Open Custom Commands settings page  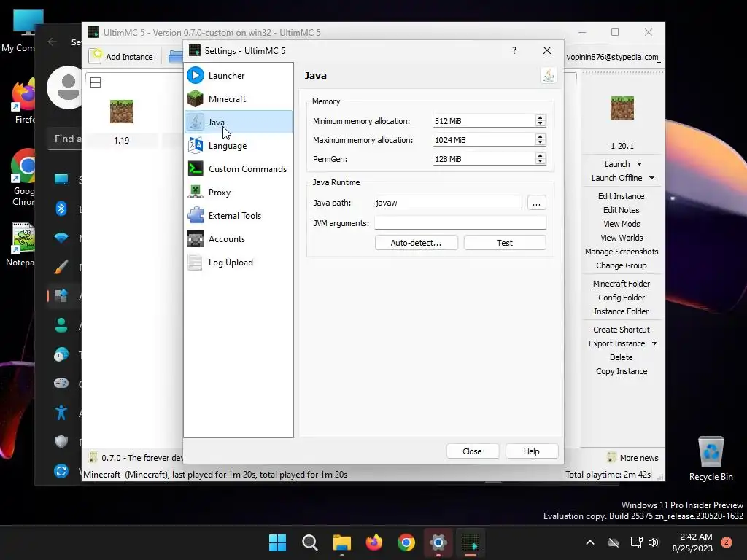tap(239, 168)
